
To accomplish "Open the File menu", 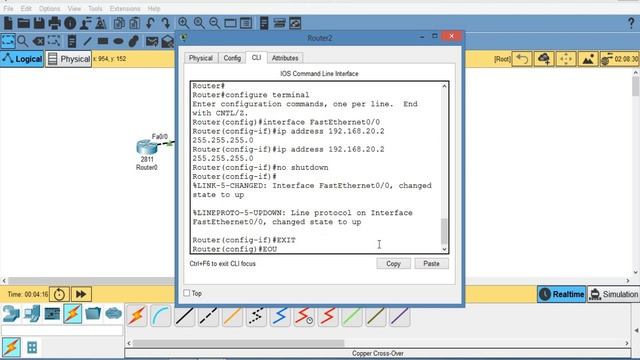I will tap(8, 8).
